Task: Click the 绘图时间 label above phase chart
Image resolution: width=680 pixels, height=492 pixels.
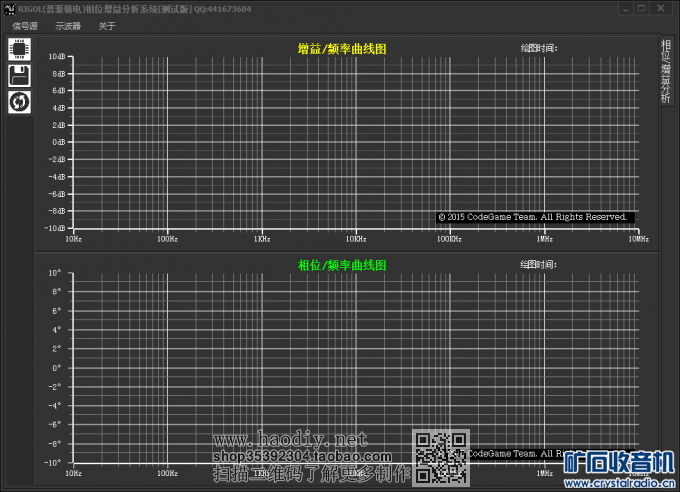Action: click(538, 265)
